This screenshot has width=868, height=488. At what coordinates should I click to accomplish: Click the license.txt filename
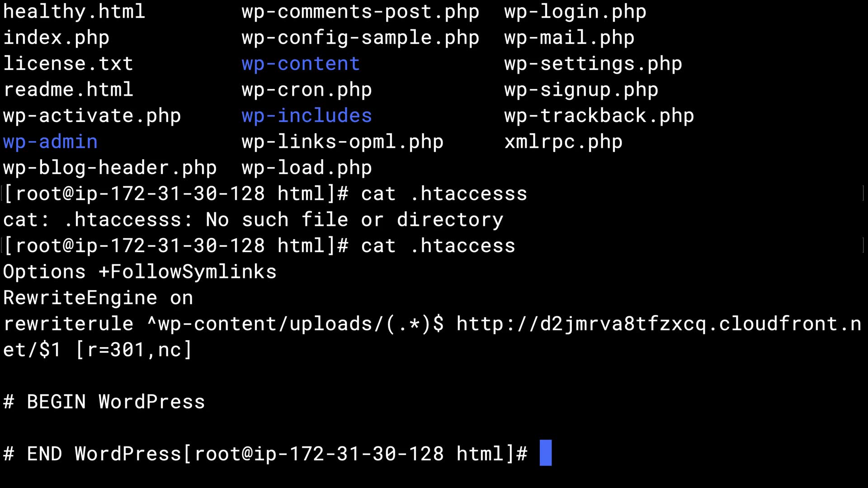click(68, 64)
